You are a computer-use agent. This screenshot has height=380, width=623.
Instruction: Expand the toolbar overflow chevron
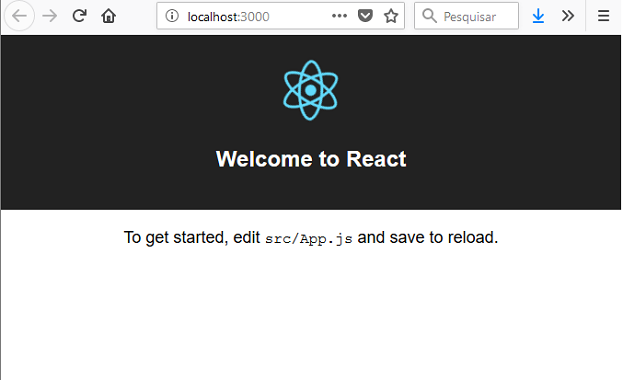568,16
